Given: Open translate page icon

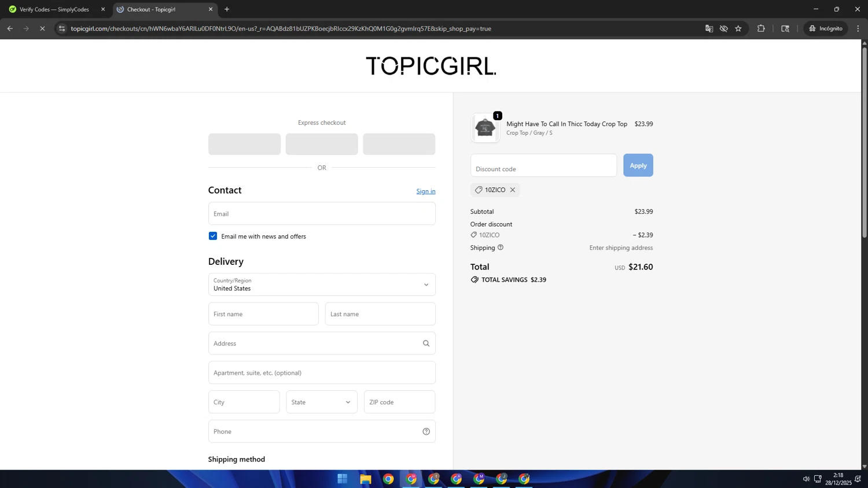Looking at the screenshot, I should point(709,28).
